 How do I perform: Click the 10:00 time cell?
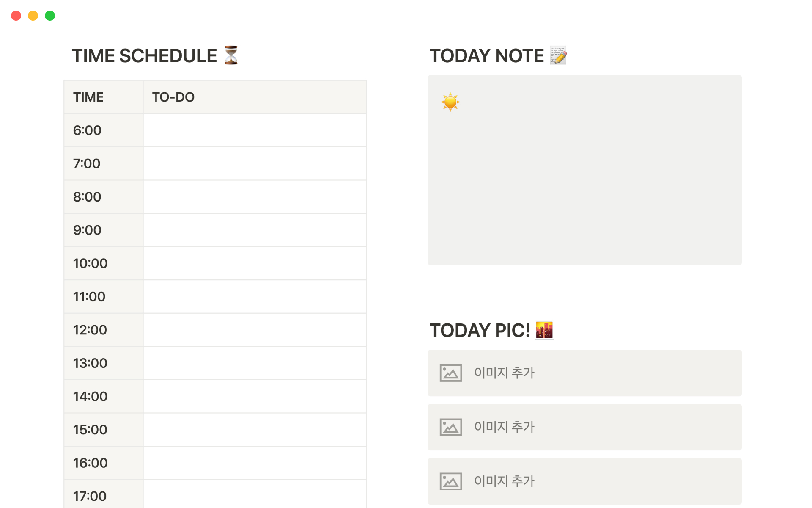tap(91, 263)
